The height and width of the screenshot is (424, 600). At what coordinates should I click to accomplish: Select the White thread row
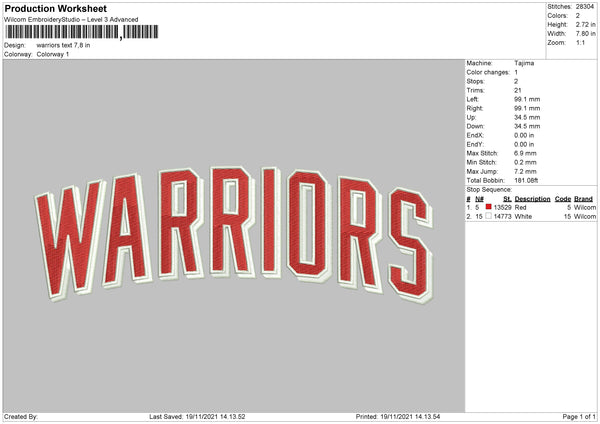click(531, 216)
